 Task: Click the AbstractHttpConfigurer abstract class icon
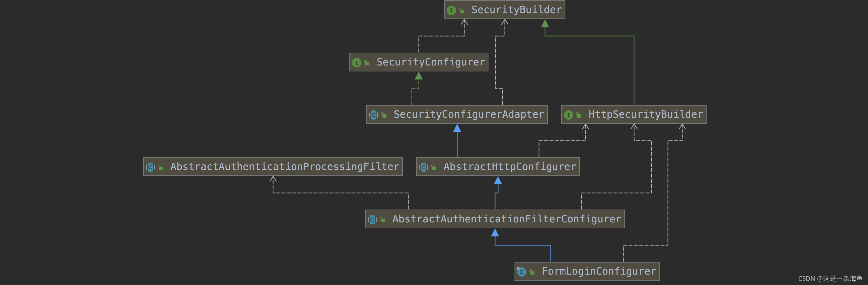point(424,167)
